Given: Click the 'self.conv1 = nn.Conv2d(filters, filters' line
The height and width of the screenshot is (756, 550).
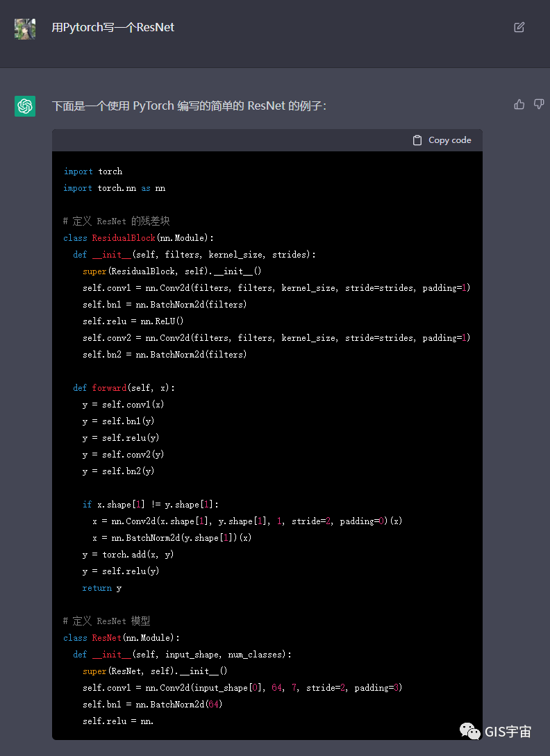Looking at the screenshot, I should tap(276, 288).
